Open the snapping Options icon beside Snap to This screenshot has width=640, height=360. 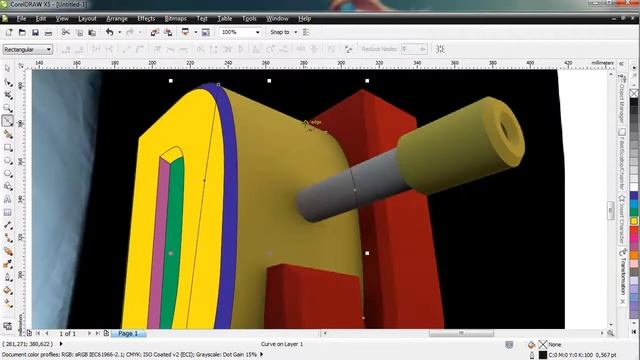306,32
